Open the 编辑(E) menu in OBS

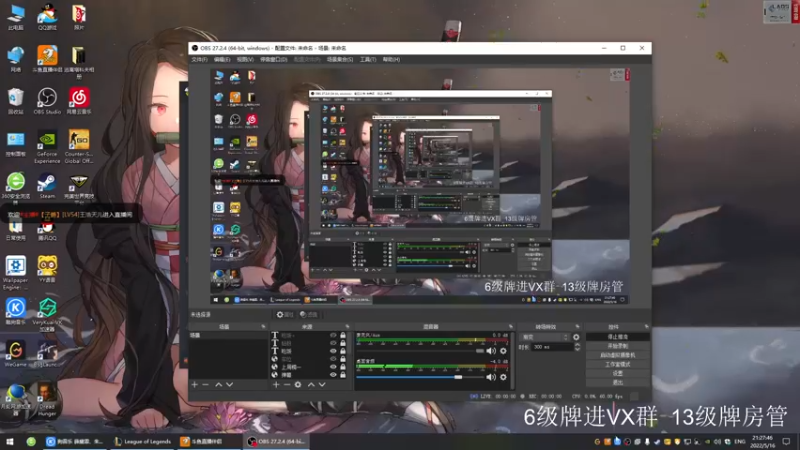[222, 60]
